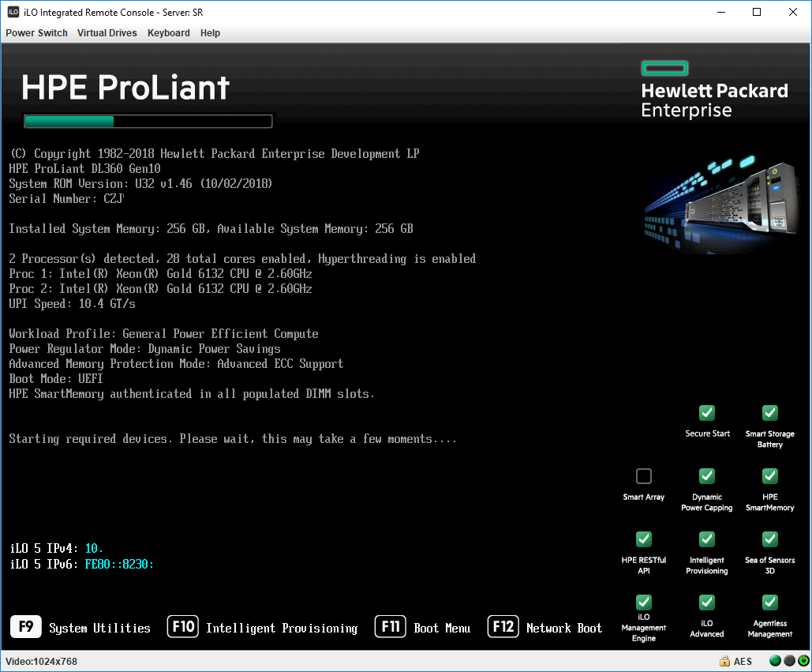This screenshot has width=812, height=672.
Task: Click the Workload Profile line
Action: tap(163, 334)
